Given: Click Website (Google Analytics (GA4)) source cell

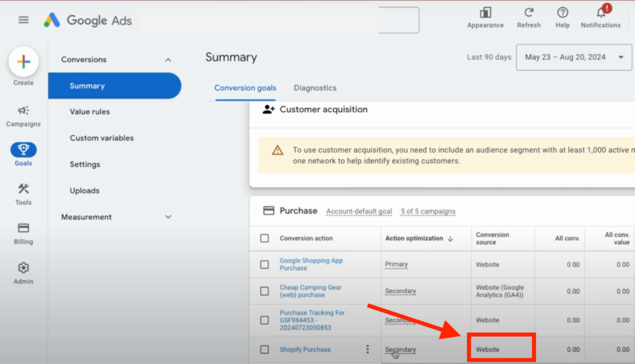Looking at the screenshot, I should (500, 291).
